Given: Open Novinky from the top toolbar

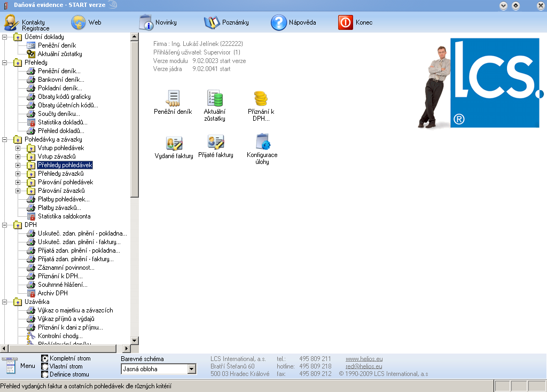Looking at the screenshot, I should pos(146,22).
